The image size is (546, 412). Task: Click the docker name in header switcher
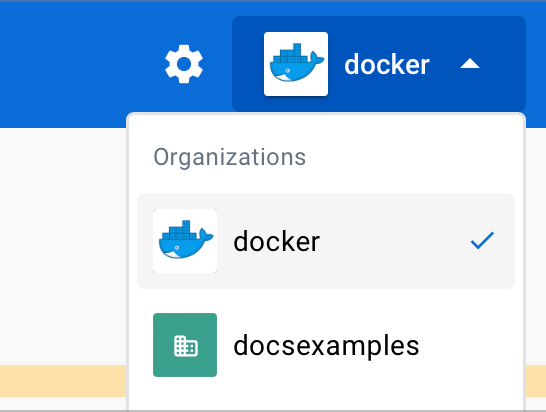click(x=387, y=64)
